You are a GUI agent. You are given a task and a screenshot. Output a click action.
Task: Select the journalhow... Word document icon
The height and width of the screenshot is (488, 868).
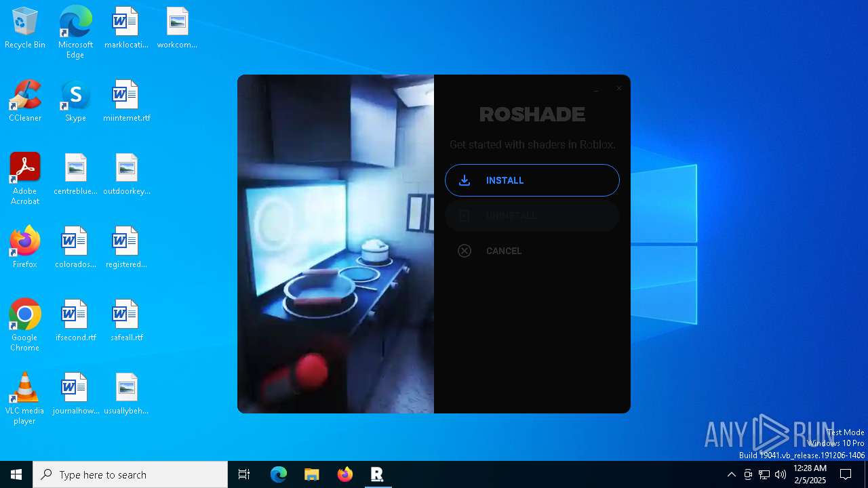point(75,394)
